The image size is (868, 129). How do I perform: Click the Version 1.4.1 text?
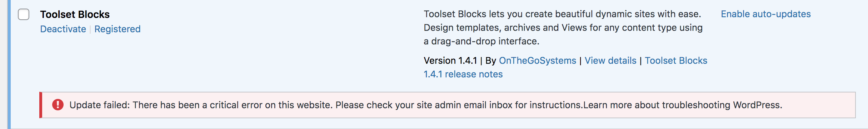coord(450,61)
